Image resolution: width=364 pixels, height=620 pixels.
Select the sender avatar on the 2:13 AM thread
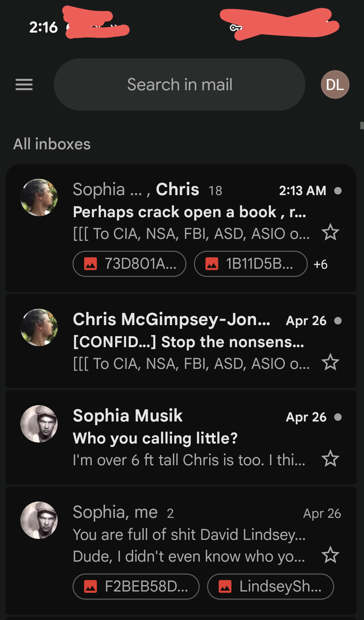click(39, 198)
